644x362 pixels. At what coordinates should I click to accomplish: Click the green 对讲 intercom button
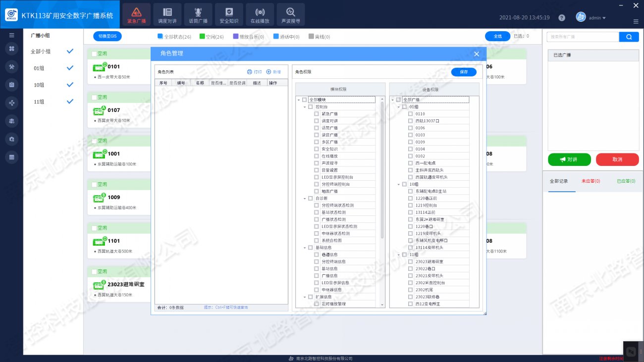pyautogui.click(x=569, y=159)
